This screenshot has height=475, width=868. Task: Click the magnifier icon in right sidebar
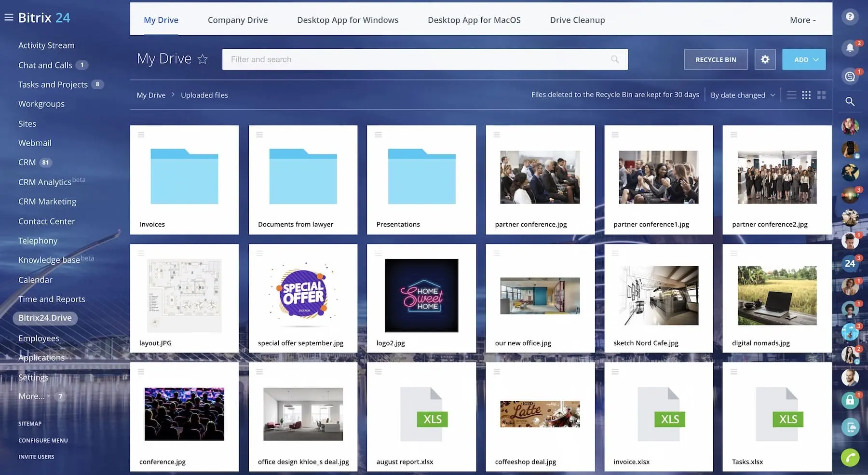tap(850, 102)
